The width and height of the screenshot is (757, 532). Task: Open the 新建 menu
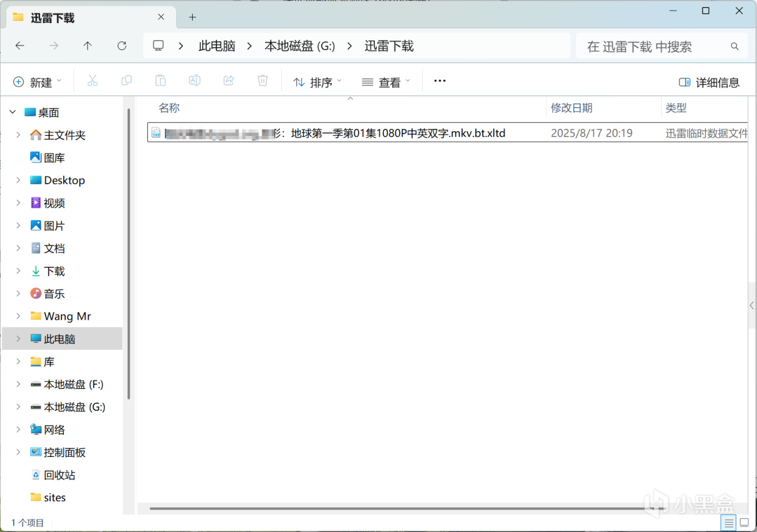pos(37,82)
